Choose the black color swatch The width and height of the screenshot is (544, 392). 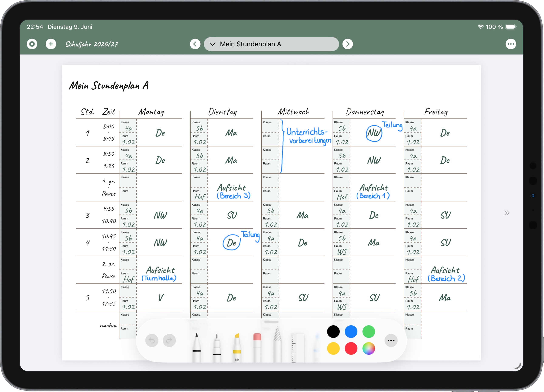333,331
